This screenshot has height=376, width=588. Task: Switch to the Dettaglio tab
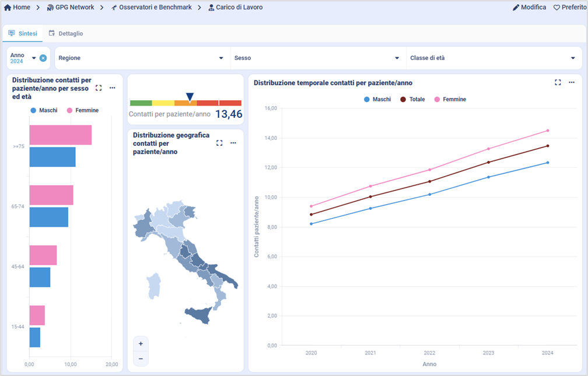[x=65, y=34]
